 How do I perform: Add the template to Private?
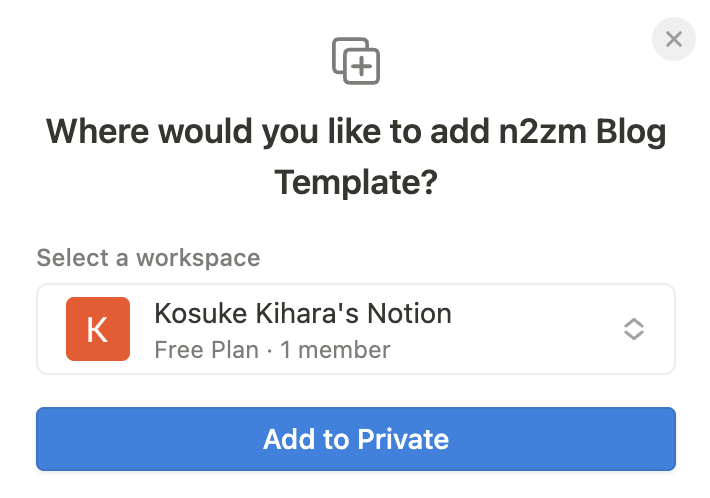pyautogui.click(x=356, y=439)
